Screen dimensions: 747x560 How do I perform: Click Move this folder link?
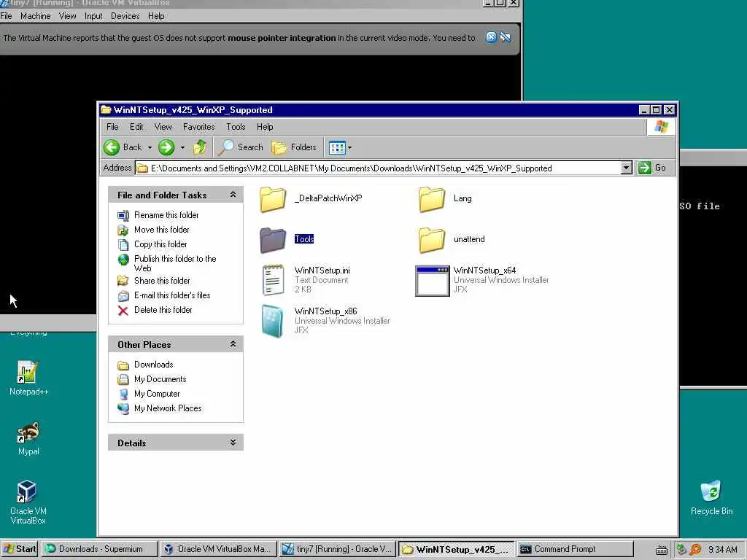tap(161, 230)
